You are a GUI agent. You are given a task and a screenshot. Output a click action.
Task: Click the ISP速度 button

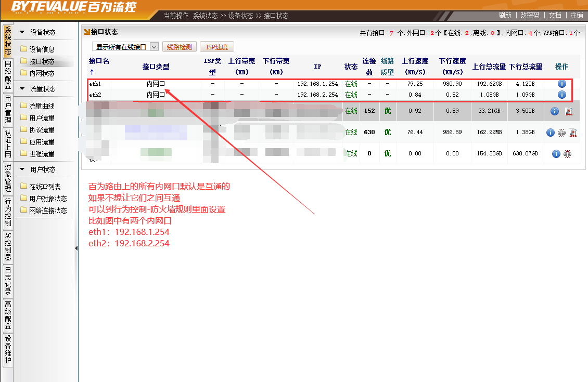click(217, 47)
